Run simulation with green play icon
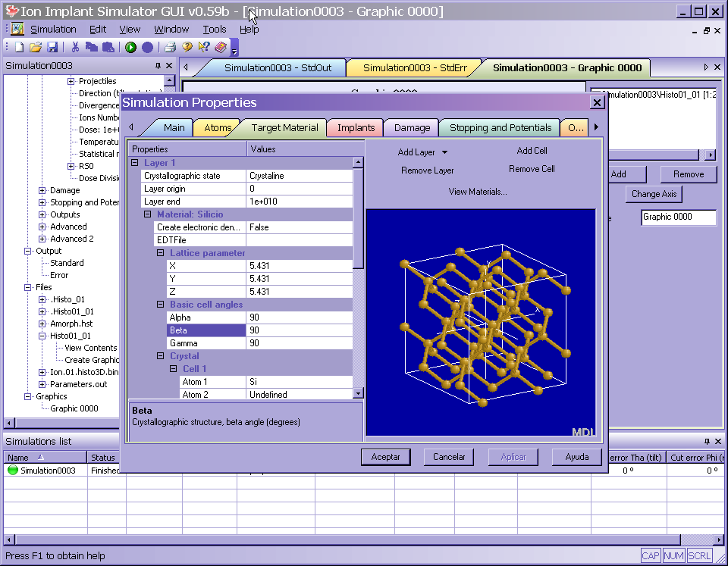This screenshot has width=728, height=566. [131, 47]
